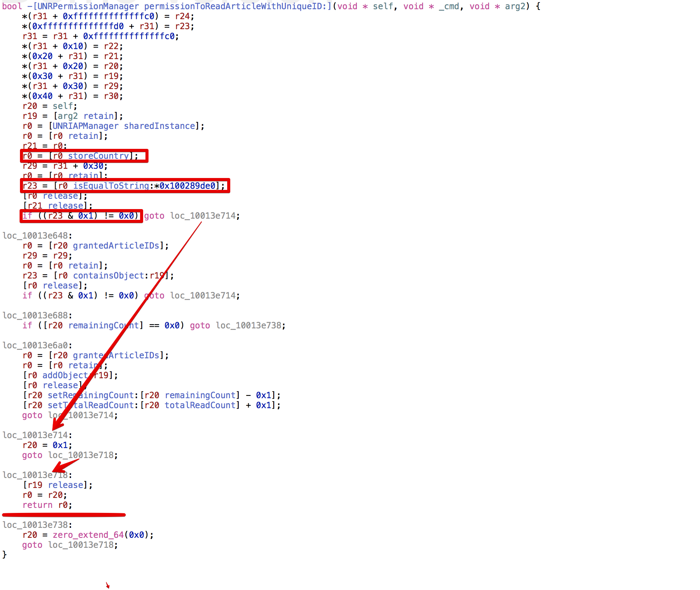Click the loc_10013e688: label heading
Screen dimensions: 700x590
pos(37,315)
